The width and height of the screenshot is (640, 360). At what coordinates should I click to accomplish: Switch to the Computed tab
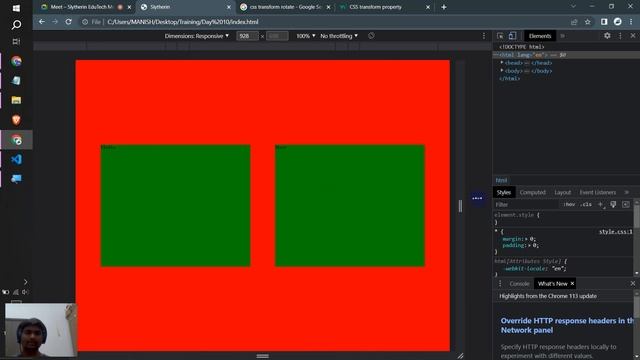(x=532, y=192)
